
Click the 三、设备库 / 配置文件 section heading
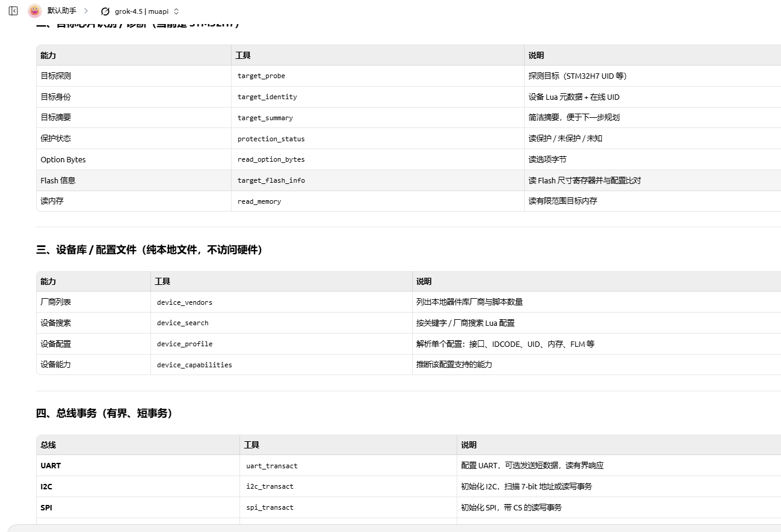[x=149, y=250]
